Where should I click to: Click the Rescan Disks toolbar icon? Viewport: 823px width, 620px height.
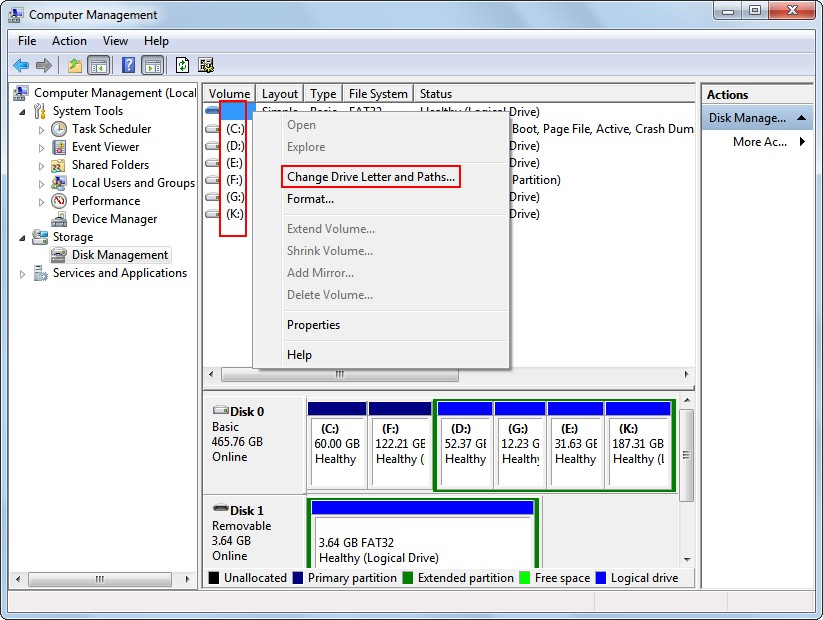206,64
